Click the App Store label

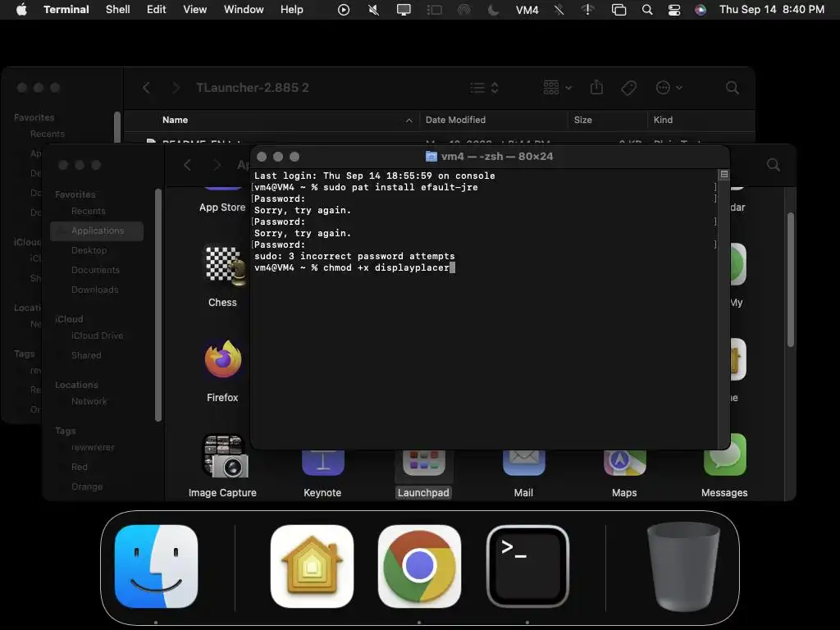222,208
